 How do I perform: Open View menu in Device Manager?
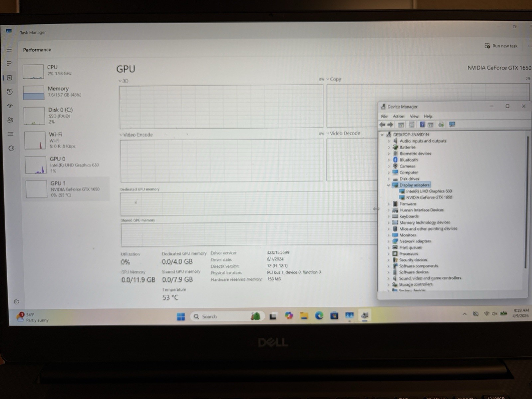(x=414, y=116)
